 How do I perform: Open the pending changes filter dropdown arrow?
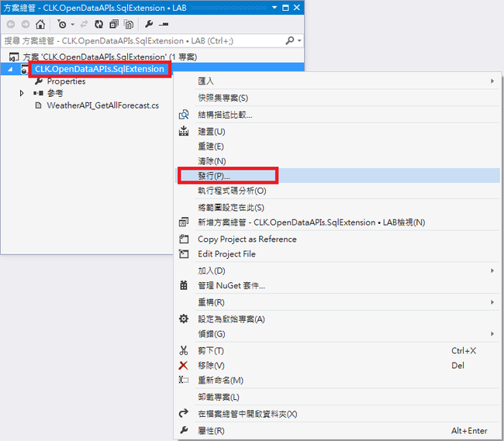73,24
